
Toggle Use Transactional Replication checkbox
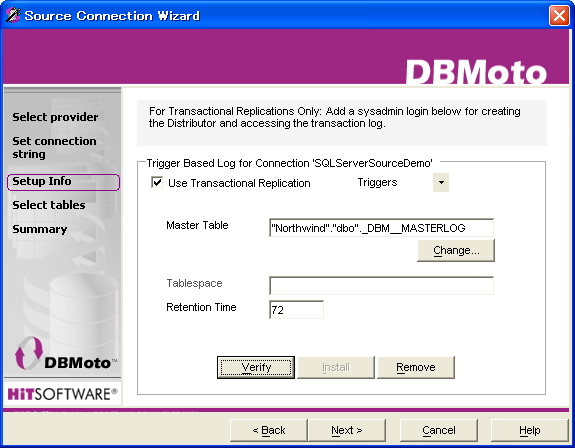pyautogui.click(x=157, y=182)
